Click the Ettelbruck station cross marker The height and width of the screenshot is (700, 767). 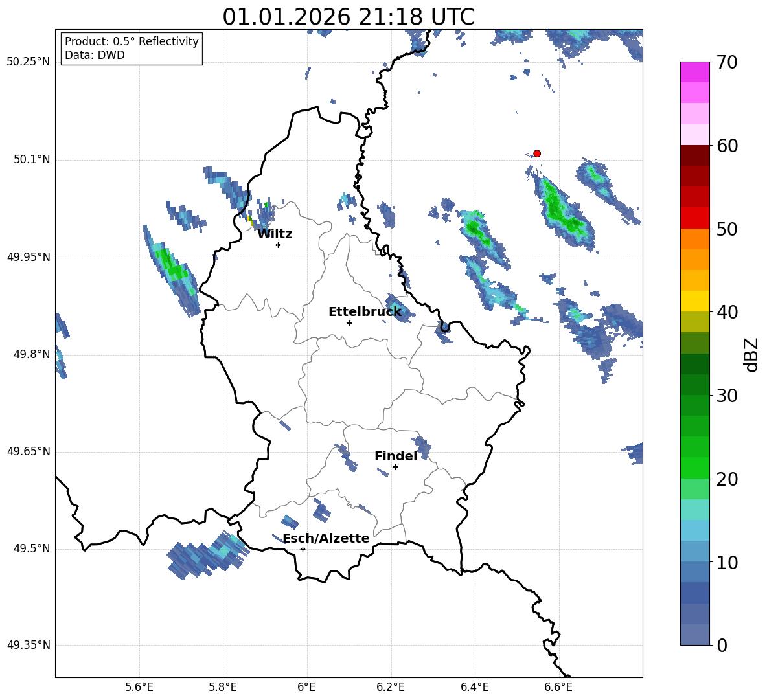[349, 322]
